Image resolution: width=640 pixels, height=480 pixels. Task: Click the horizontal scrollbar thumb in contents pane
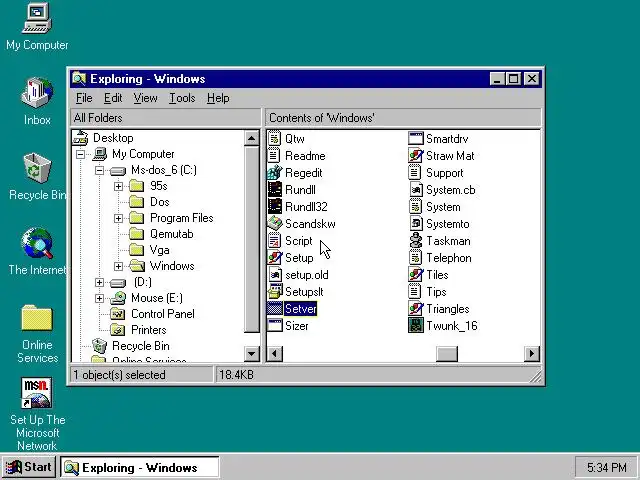[447, 353]
